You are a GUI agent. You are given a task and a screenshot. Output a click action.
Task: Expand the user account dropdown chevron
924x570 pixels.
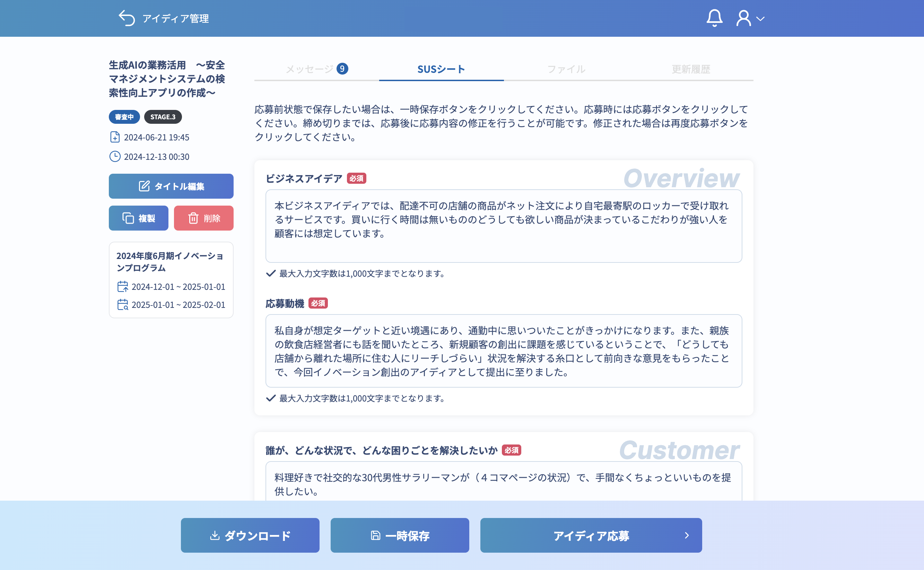click(760, 18)
